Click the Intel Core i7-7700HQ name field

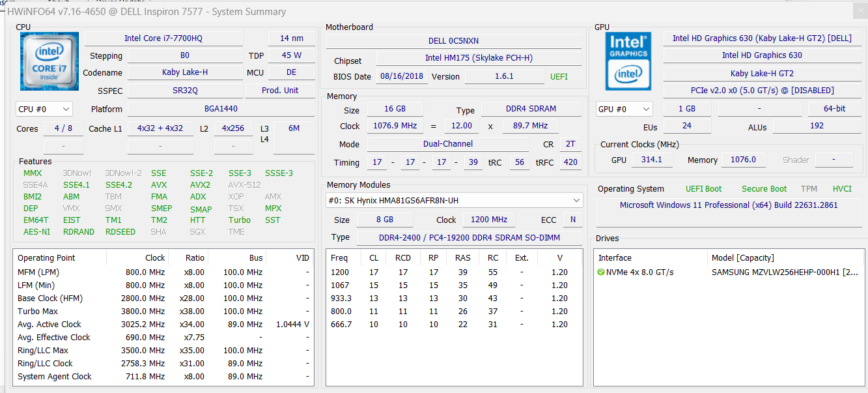point(163,38)
